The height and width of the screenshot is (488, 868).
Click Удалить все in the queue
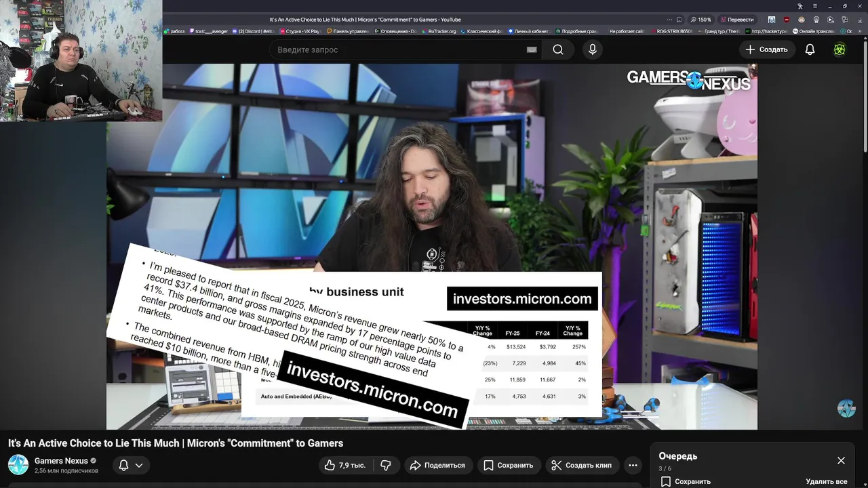827,481
